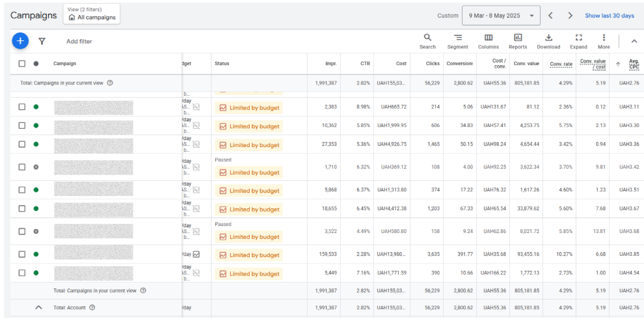Open green status dot of row with 5,449 impressions
This screenshot has height=321, width=644.
(36, 273)
